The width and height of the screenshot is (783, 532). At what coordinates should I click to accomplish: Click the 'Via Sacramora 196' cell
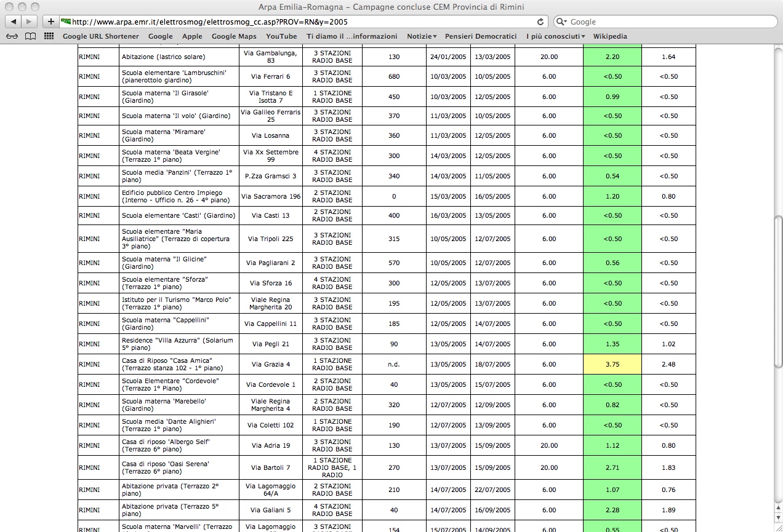(271, 196)
